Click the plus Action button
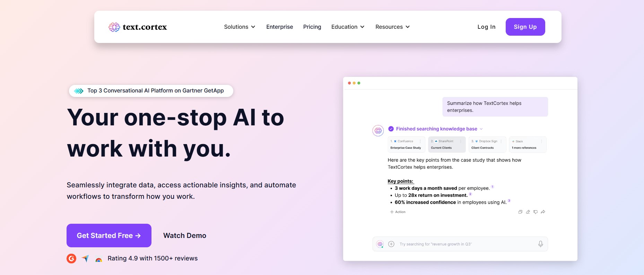This screenshot has height=275, width=644. [x=398, y=212]
